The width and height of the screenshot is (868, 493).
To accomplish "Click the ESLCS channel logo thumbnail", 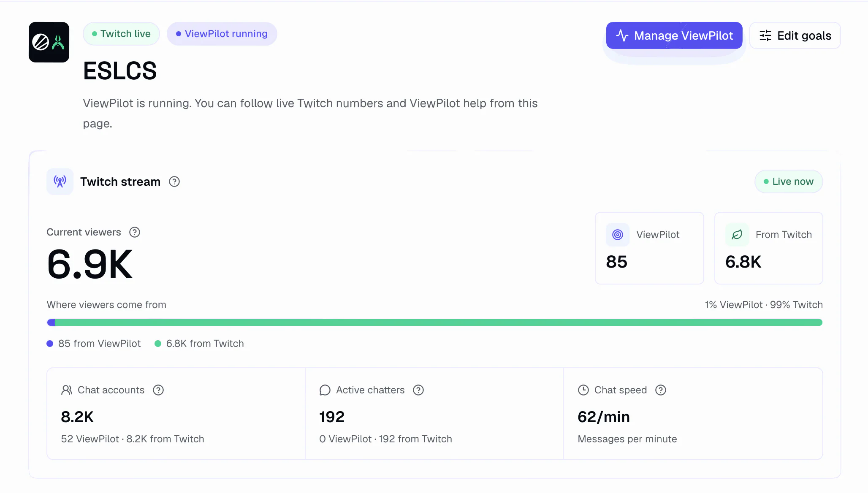I will click(49, 42).
